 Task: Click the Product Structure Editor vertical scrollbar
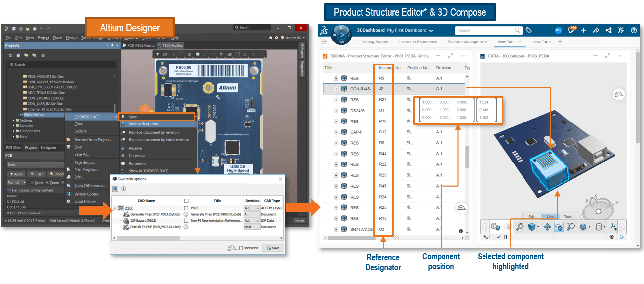[467, 157]
